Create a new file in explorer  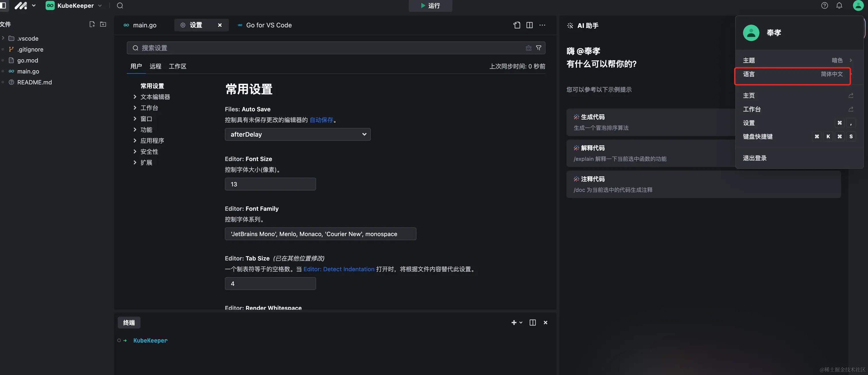[x=92, y=24]
